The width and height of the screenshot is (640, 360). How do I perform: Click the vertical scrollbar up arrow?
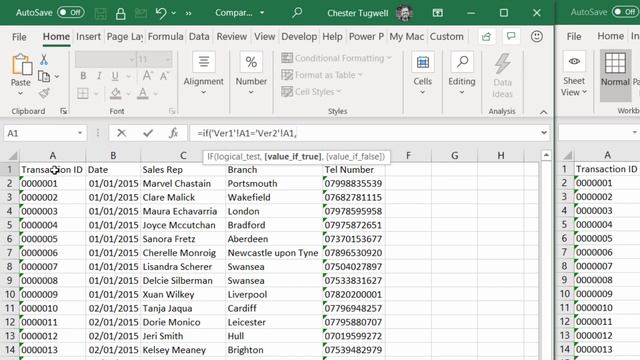546,155
